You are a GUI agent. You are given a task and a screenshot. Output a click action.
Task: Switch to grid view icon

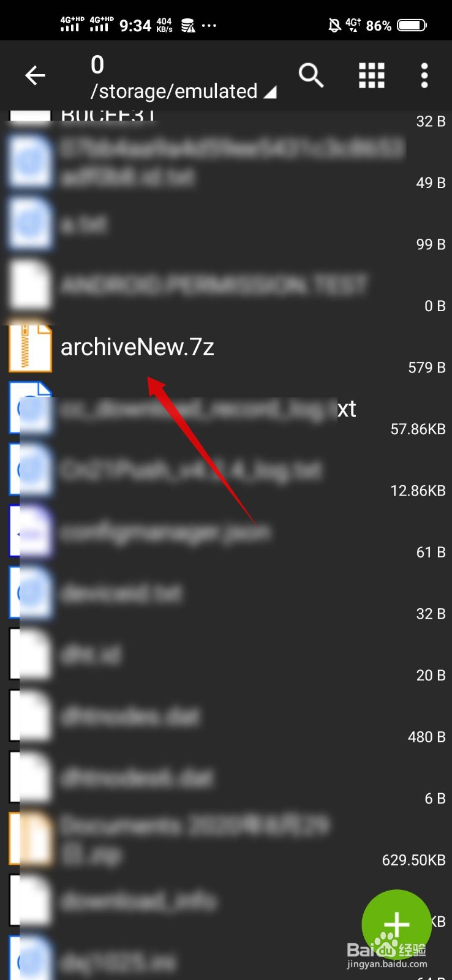(x=371, y=75)
